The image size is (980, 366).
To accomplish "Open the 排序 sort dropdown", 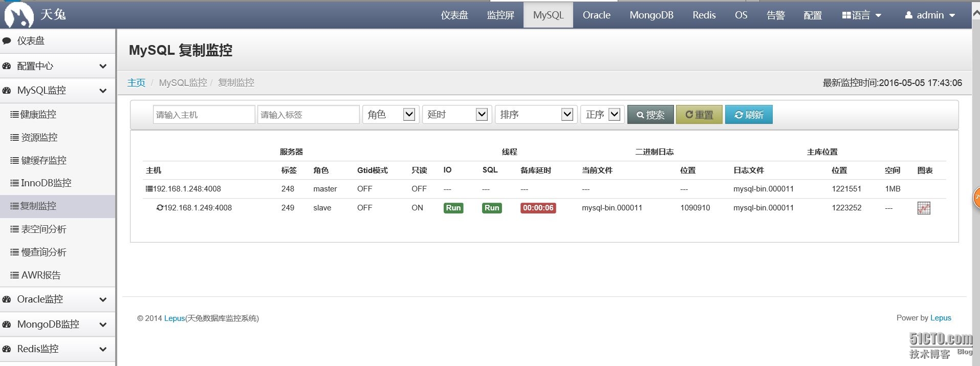I will pyautogui.click(x=536, y=115).
